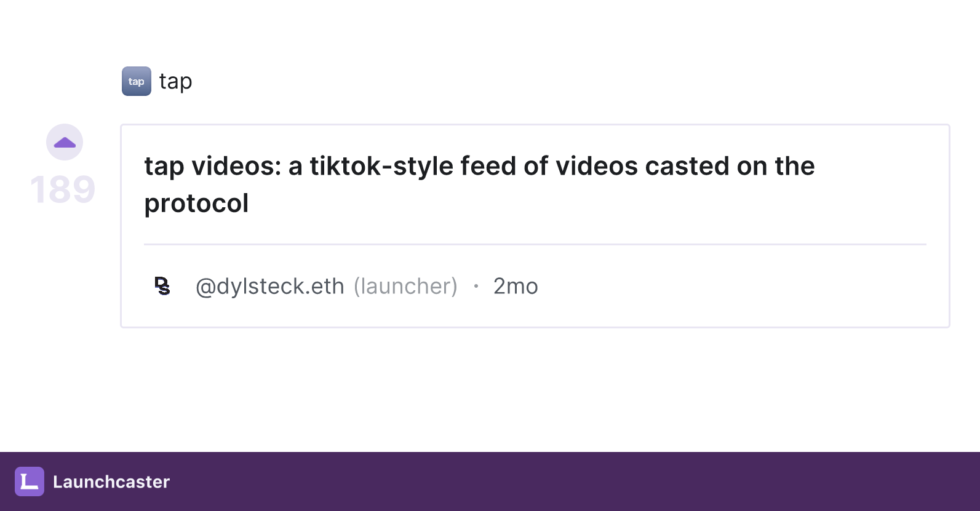Click the dot separator before 2mo
This screenshot has width=980, height=511.
pyautogui.click(x=476, y=286)
